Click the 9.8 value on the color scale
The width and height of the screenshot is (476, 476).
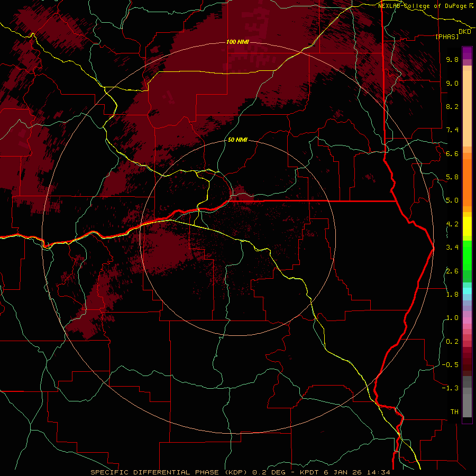[x=452, y=60]
